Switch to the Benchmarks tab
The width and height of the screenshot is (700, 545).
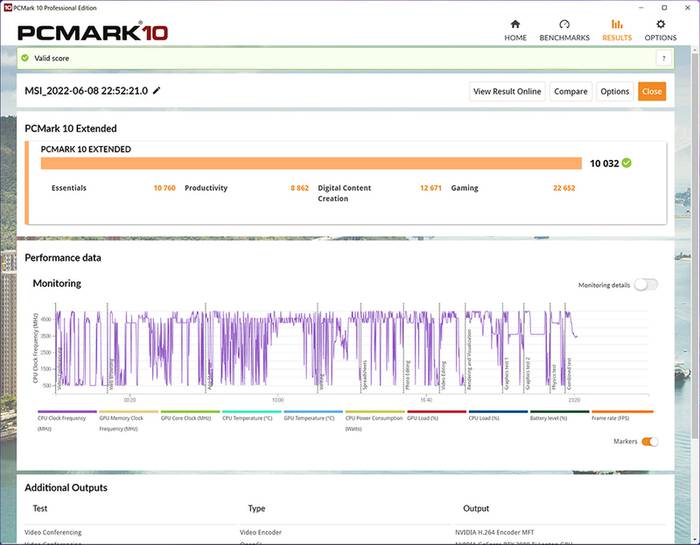pyautogui.click(x=564, y=30)
